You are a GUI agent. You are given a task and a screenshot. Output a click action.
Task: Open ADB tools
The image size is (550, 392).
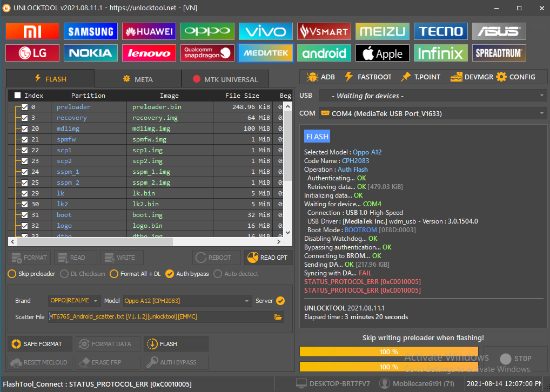[x=320, y=77]
